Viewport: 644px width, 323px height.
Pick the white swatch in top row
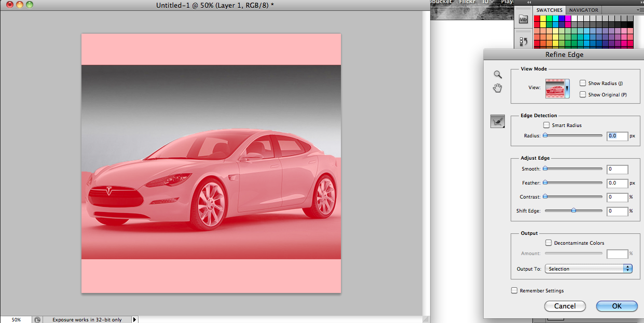pos(574,18)
